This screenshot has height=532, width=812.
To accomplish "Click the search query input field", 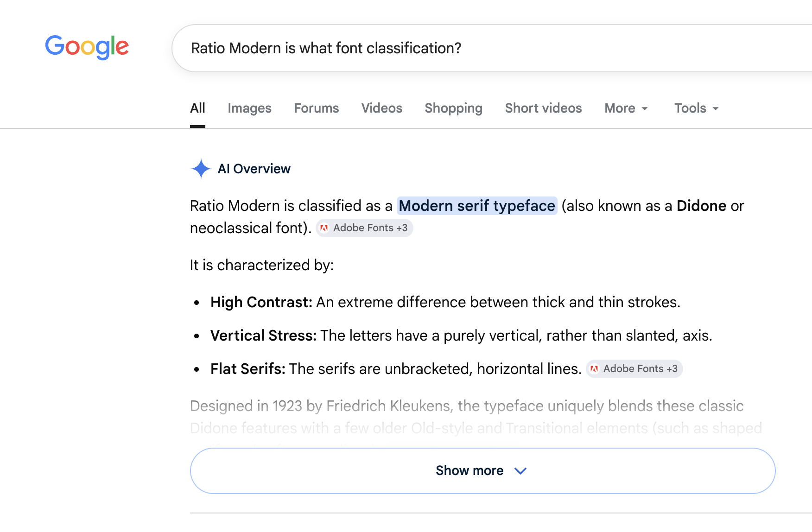I will tap(492, 48).
